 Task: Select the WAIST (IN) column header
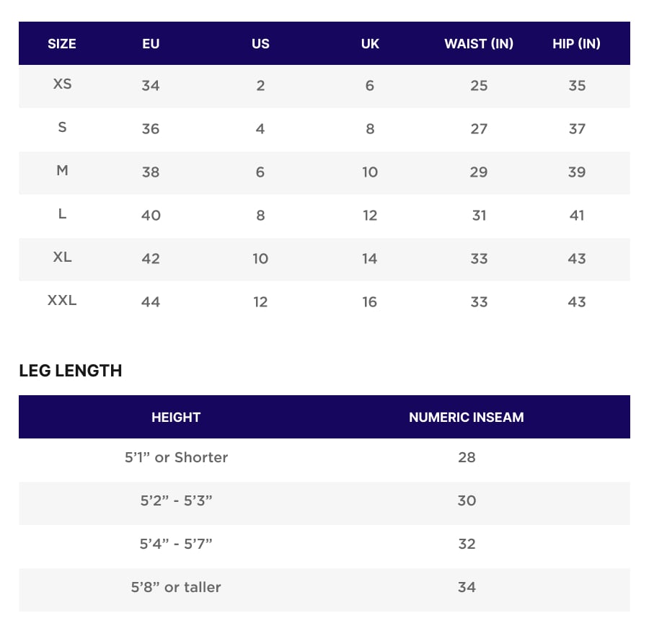(479, 43)
